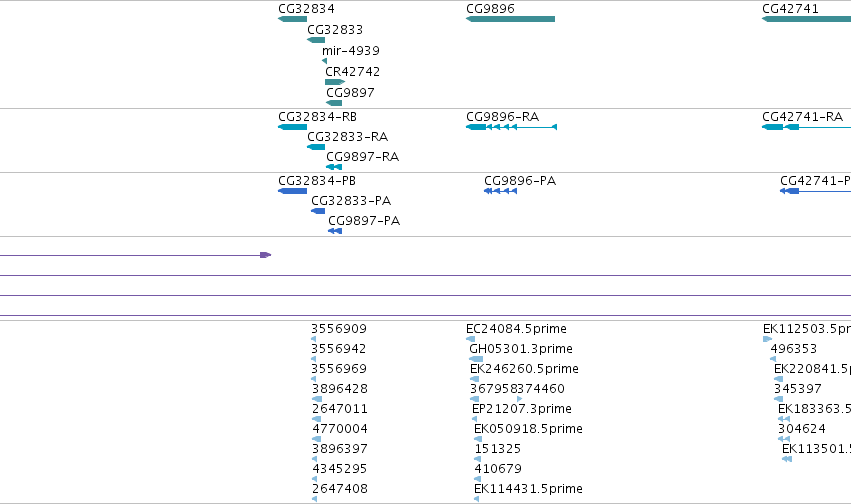851x504 pixels.
Task: Select the mir-4939 feature
Action: coord(325,61)
